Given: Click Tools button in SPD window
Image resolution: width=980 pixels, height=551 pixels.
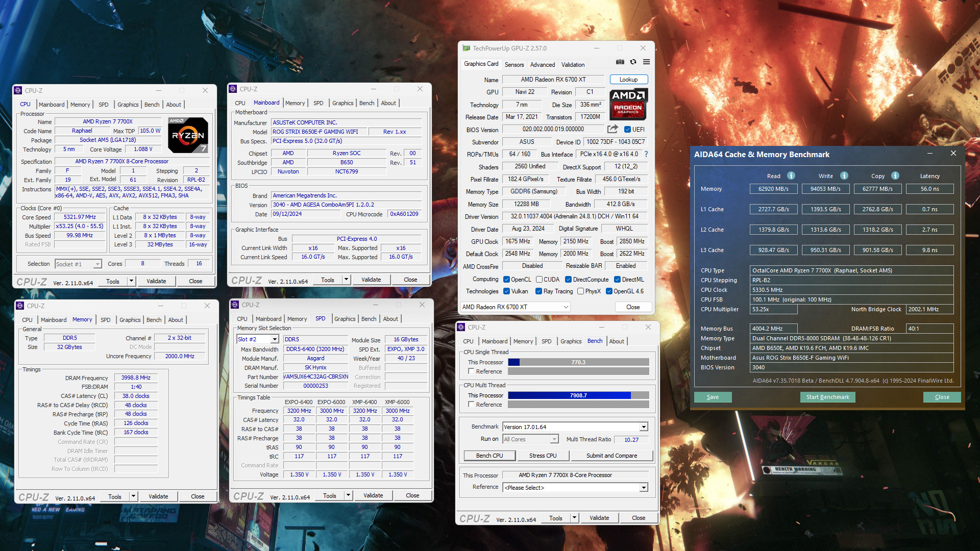Looking at the screenshot, I should (x=330, y=495).
